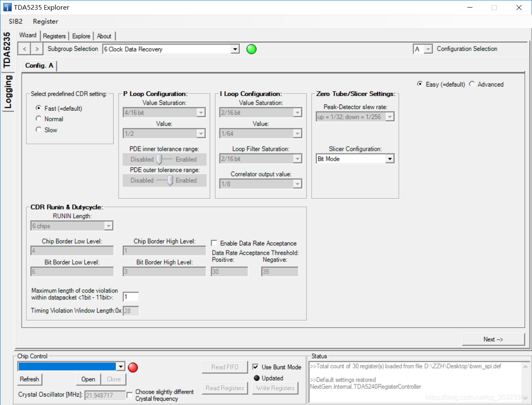
Task: Click the Positive threshold field
Action: (229, 272)
